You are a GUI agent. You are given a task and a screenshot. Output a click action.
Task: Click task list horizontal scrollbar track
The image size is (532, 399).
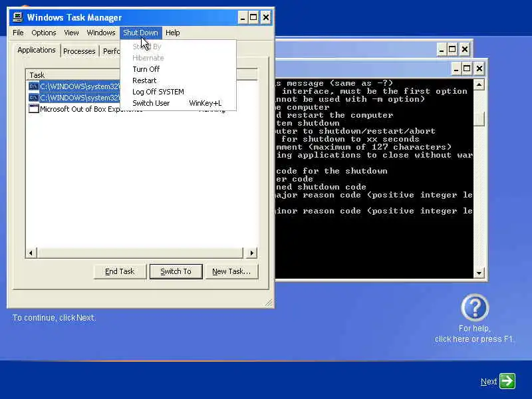(x=140, y=253)
